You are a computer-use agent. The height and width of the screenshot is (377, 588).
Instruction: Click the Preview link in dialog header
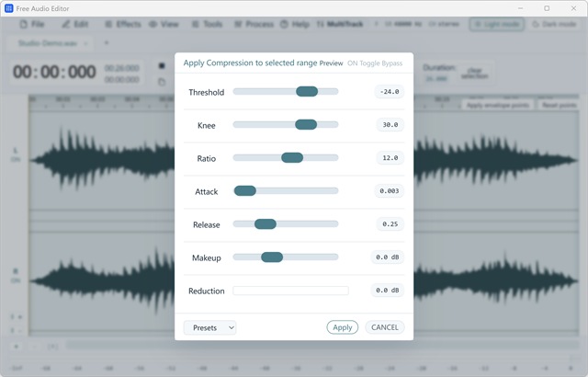point(331,63)
